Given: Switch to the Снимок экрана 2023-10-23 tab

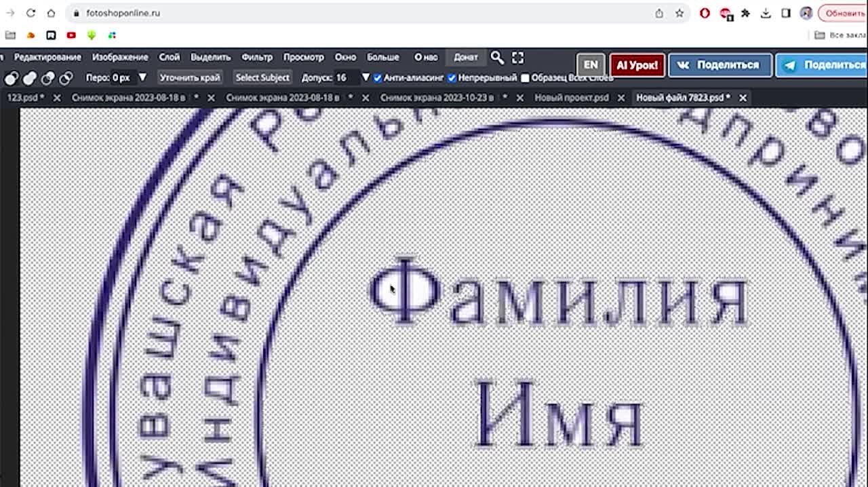Looking at the screenshot, I should tap(443, 98).
